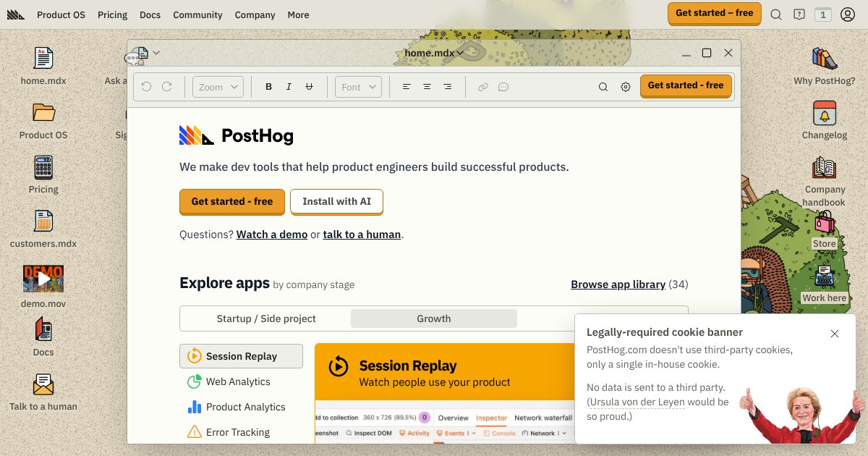Click the Pricing calculator desktop icon
This screenshot has height=456, width=868.
click(x=43, y=168)
